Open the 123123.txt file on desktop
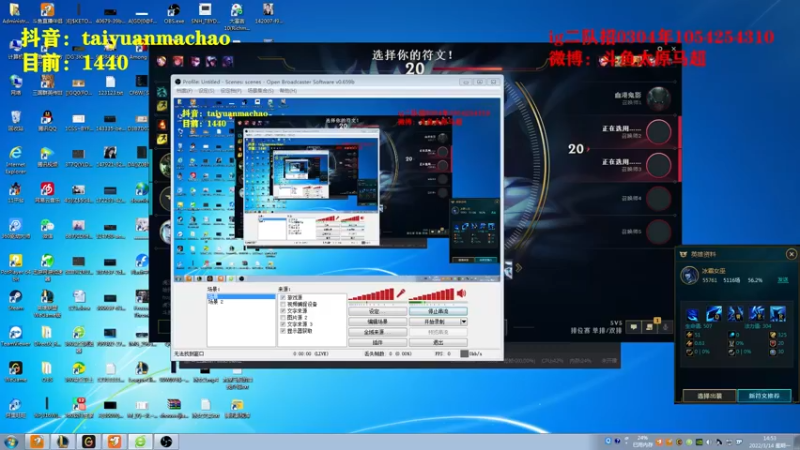Image resolution: width=800 pixels, height=450 pixels. point(110,85)
